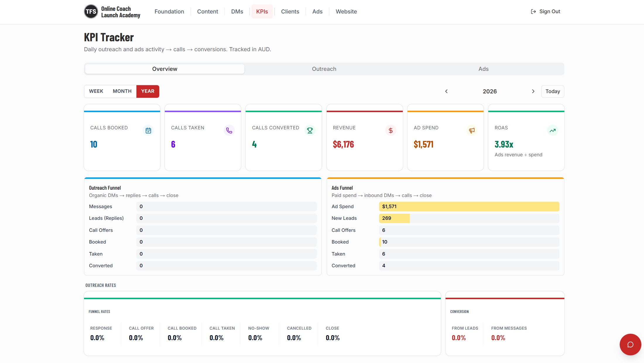Click the CANCELLED rate 0.0%

(x=294, y=338)
